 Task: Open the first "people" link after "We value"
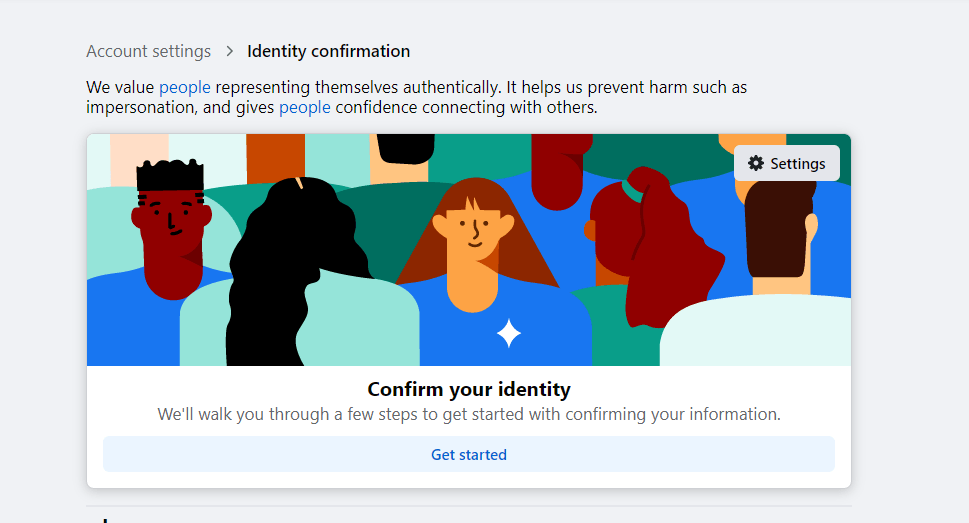click(x=185, y=88)
